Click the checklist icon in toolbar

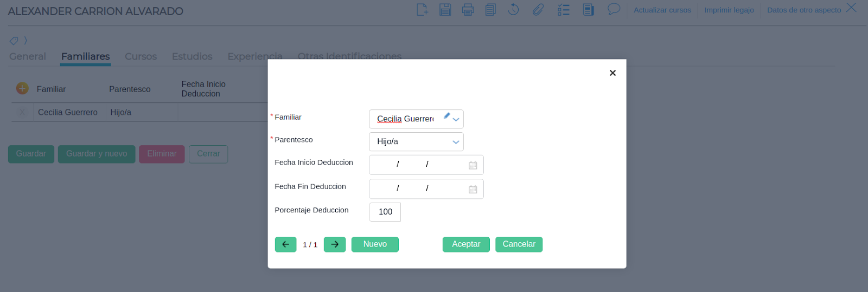tap(563, 10)
